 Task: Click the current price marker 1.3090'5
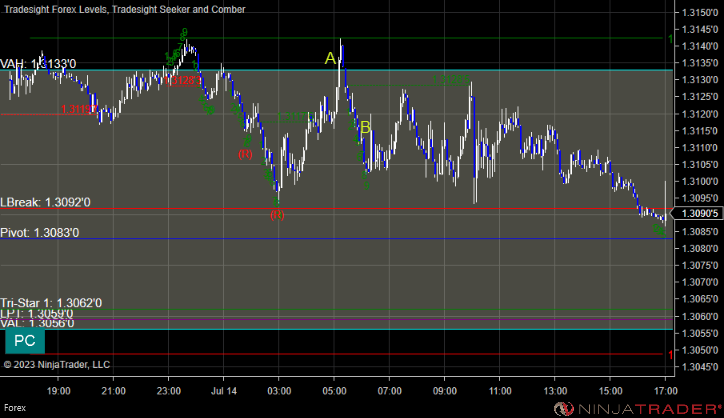[697, 213]
